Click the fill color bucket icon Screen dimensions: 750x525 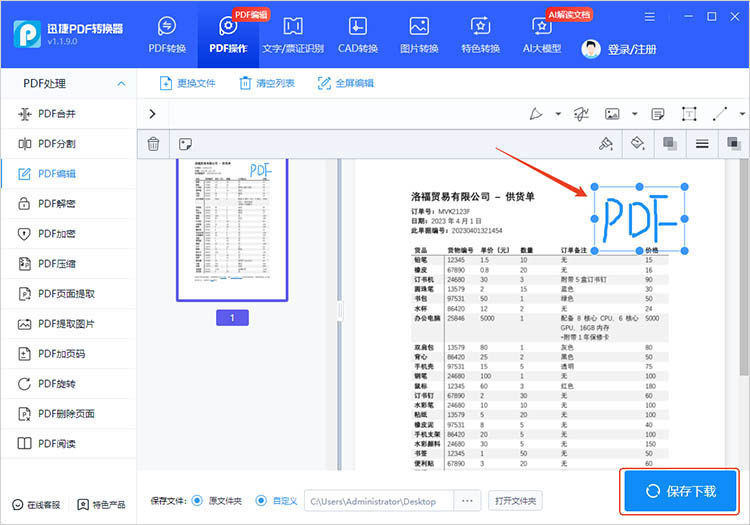point(638,143)
